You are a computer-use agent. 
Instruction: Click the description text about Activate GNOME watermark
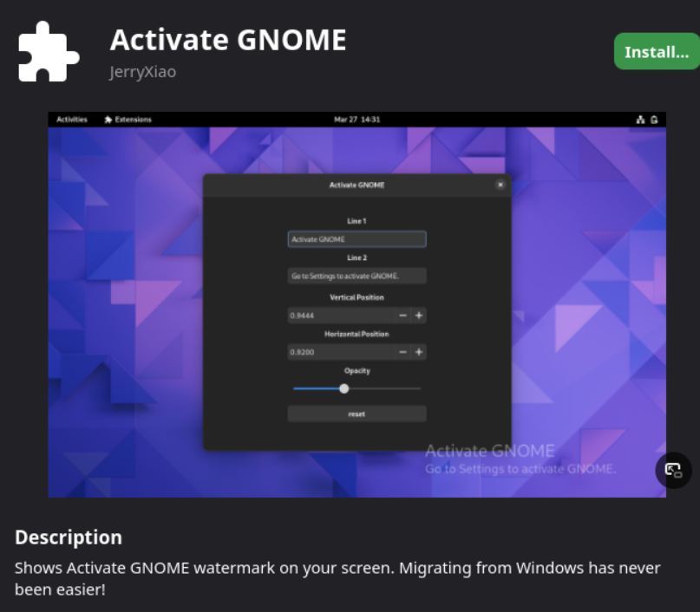(337, 578)
